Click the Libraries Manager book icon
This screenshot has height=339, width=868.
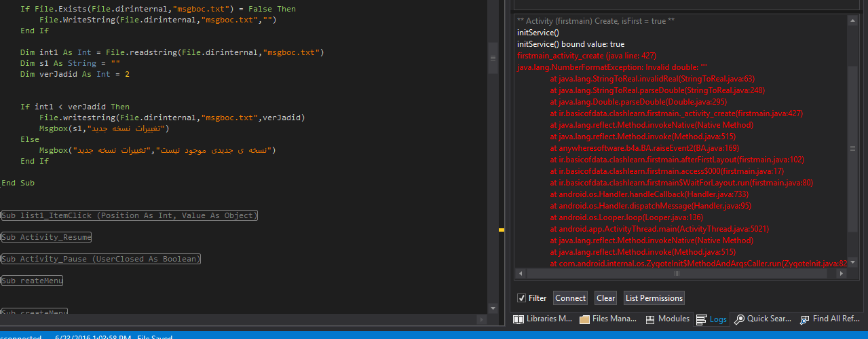[x=518, y=319]
